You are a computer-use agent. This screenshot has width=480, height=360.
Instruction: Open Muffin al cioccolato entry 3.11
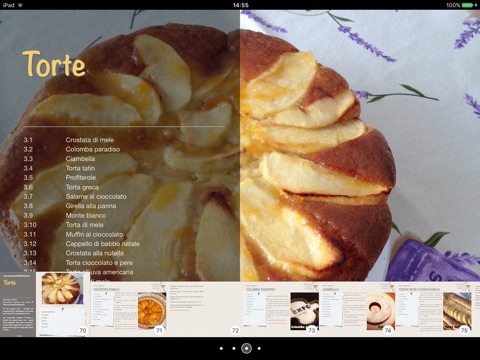[x=94, y=234]
